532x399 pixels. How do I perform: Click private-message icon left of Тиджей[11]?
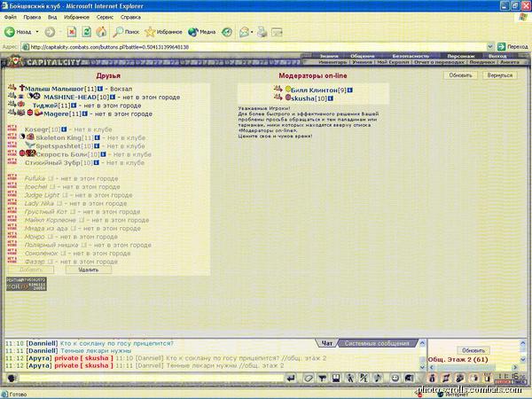click(12, 105)
